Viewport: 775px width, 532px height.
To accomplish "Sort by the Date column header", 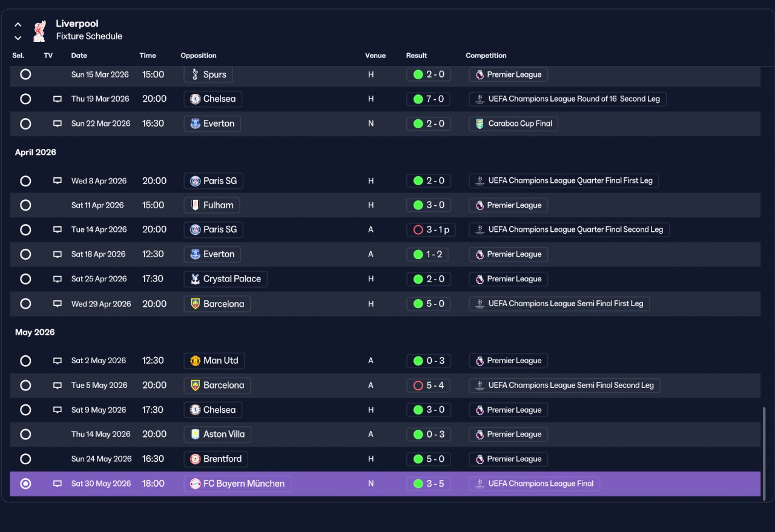I will click(x=79, y=56).
